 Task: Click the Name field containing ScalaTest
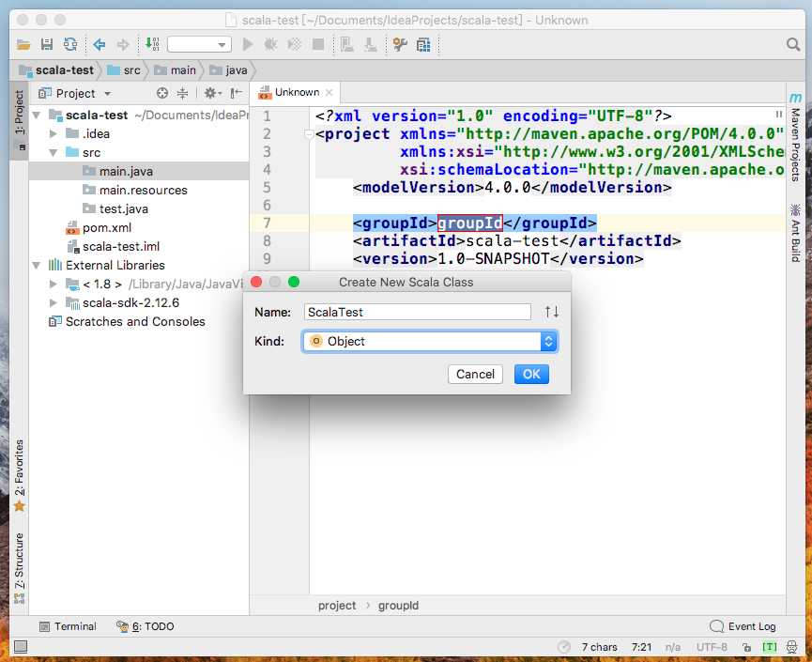[418, 312]
